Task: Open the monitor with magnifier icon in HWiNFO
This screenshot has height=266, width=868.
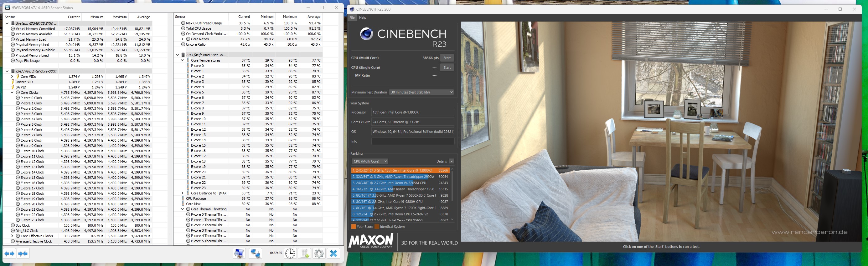Action: click(x=239, y=253)
